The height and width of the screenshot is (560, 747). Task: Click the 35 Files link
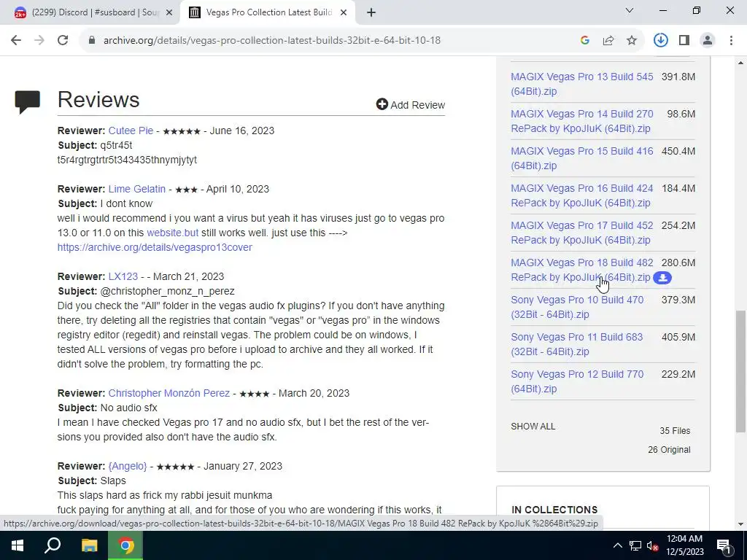675,430
